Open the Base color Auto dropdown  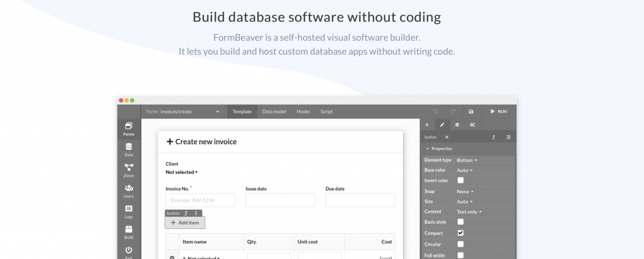coord(465,170)
